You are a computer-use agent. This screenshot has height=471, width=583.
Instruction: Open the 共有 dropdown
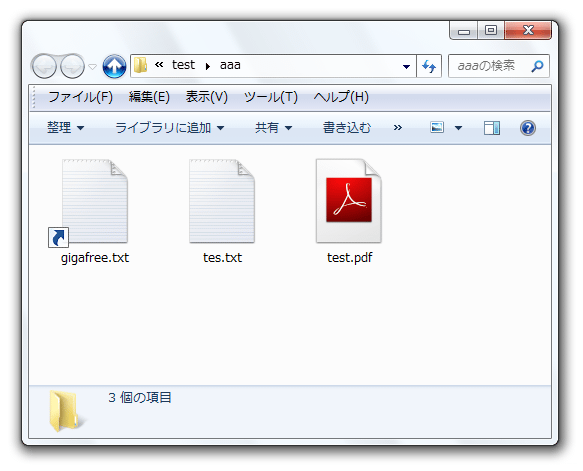273,128
